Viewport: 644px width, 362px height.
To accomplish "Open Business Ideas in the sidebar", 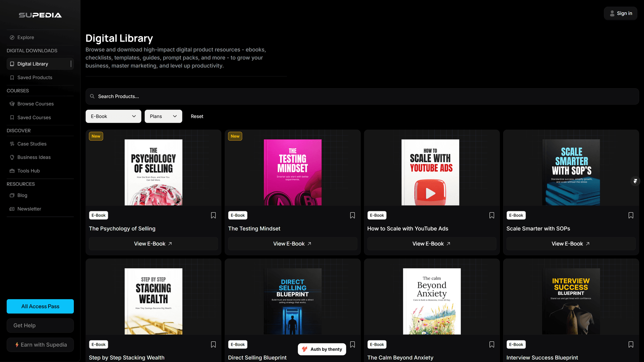I will point(34,157).
